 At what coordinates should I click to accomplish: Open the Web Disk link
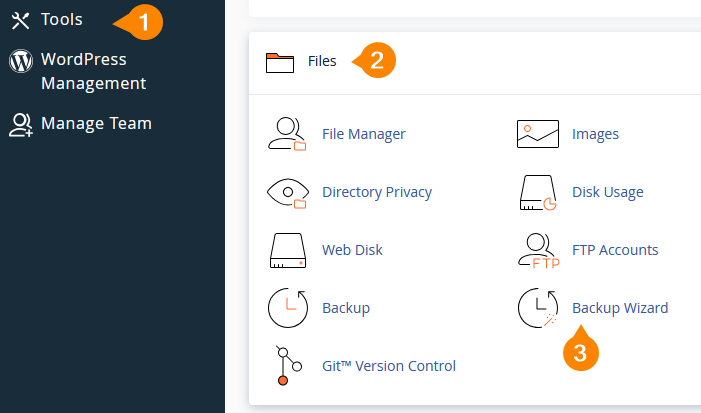pyautogui.click(x=352, y=250)
